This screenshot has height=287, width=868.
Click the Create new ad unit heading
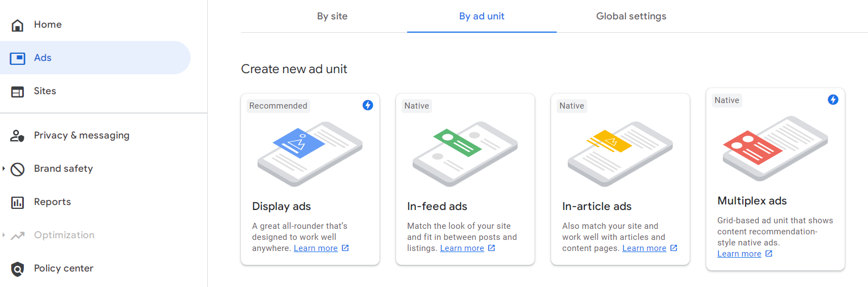(x=294, y=69)
